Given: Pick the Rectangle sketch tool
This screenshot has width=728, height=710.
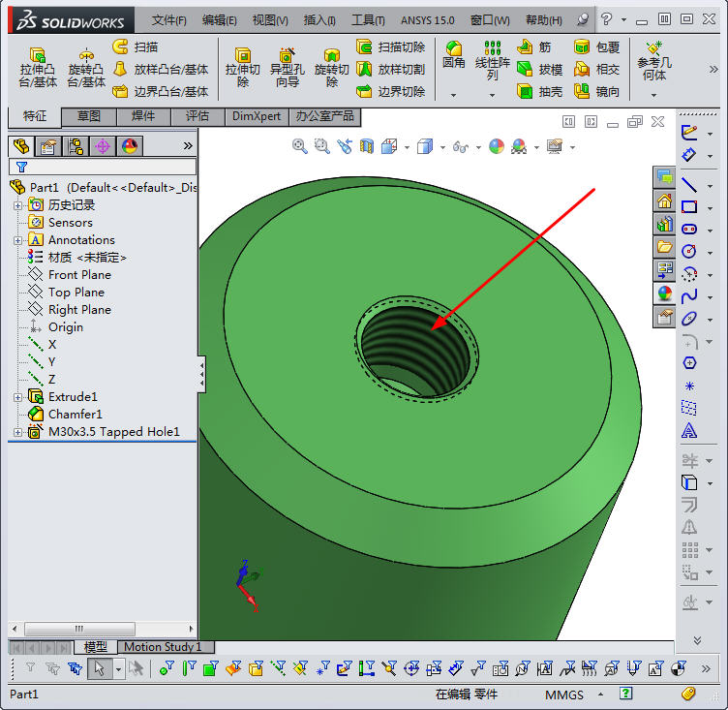Looking at the screenshot, I should coord(689,206).
